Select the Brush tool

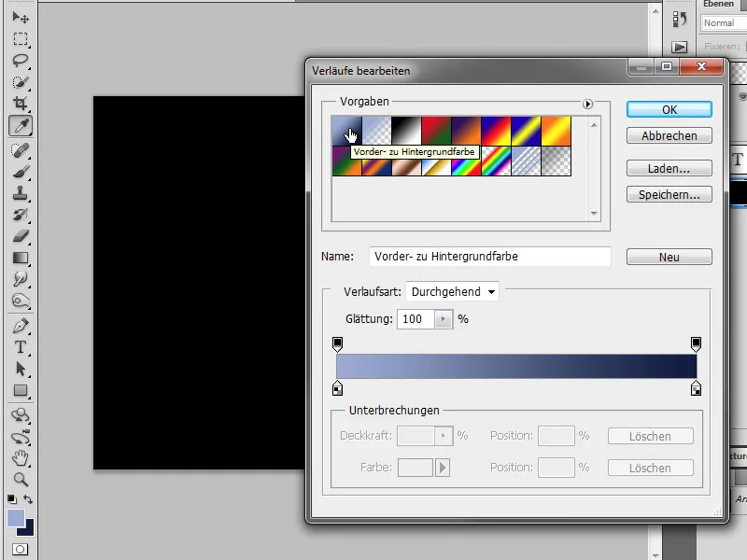coord(20,172)
